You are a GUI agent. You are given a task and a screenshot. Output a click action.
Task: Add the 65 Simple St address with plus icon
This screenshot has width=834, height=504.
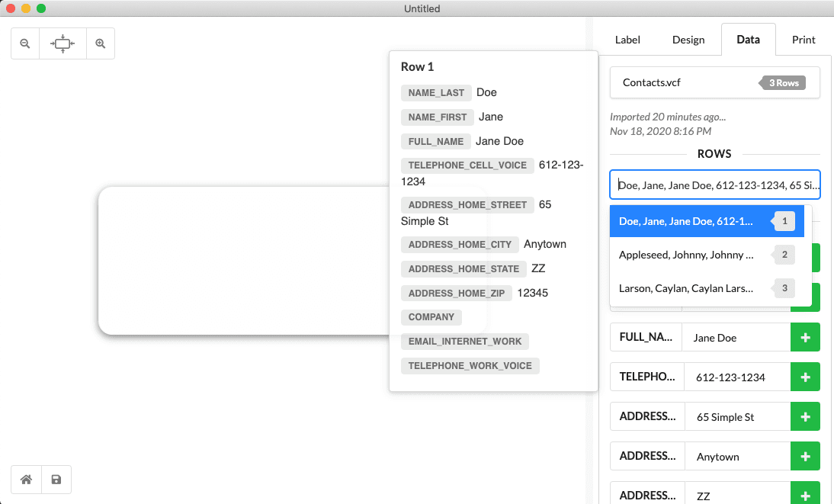coord(805,416)
